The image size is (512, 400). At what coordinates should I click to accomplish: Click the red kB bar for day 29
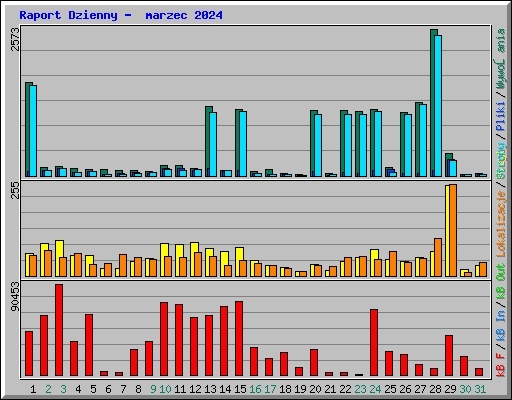[x=449, y=355]
